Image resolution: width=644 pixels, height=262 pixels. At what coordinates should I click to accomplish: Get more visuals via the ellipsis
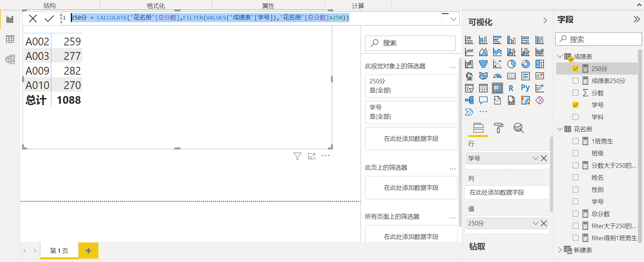pyautogui.click(x=483, y=112)
